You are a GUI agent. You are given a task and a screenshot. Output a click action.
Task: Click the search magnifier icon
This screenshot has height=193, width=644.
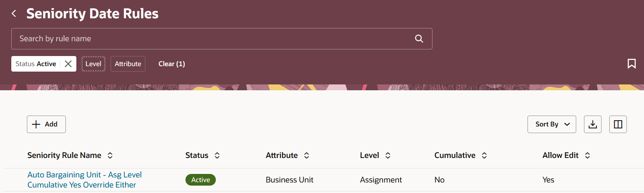[x=419, y=39]
